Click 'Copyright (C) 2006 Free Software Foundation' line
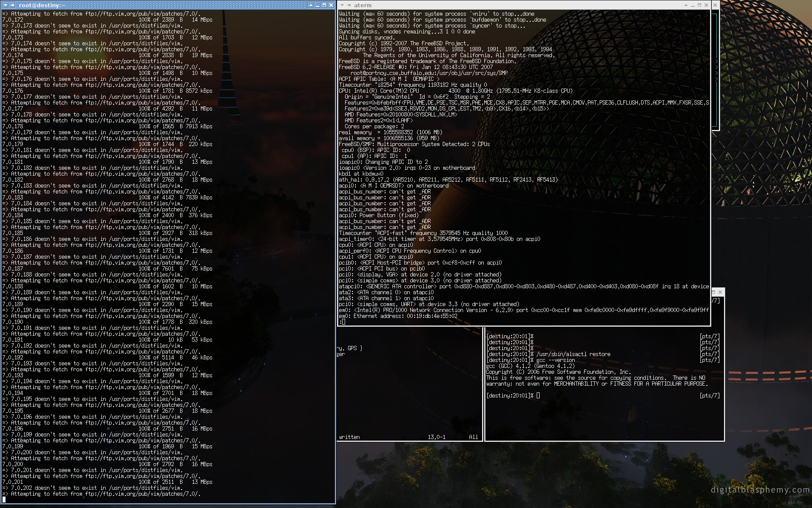Image resolution: width=812 pixels, height=508 pixels. 558,372
